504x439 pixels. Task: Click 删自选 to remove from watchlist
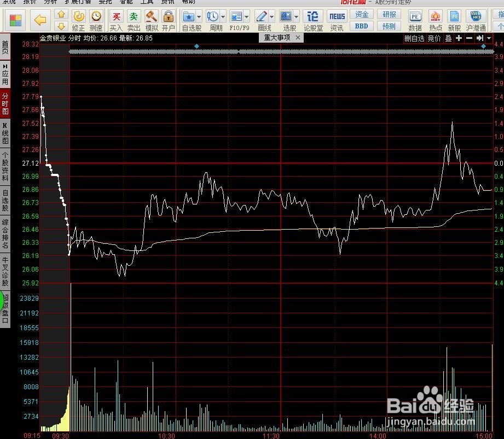(x=414, y=38)
